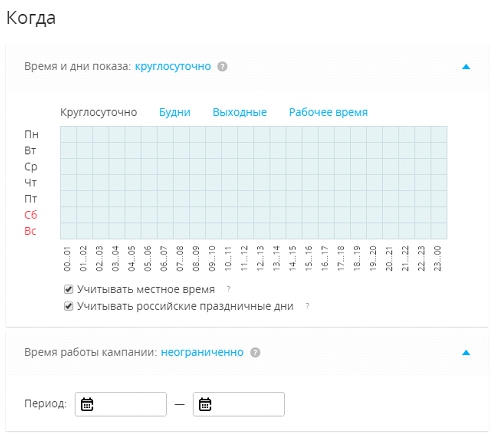Choose the Выходные preset
This screenshot has height=436, width=490.
[240, 112]
